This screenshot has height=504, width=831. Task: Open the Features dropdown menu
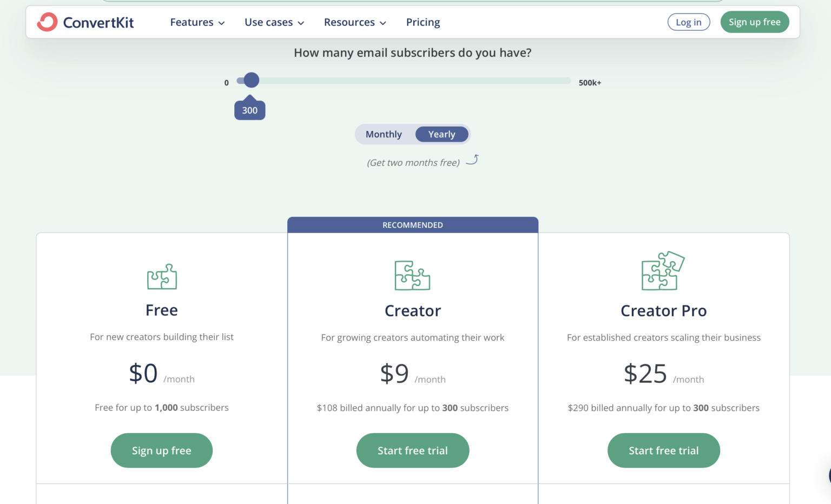[x=197, y=22]
